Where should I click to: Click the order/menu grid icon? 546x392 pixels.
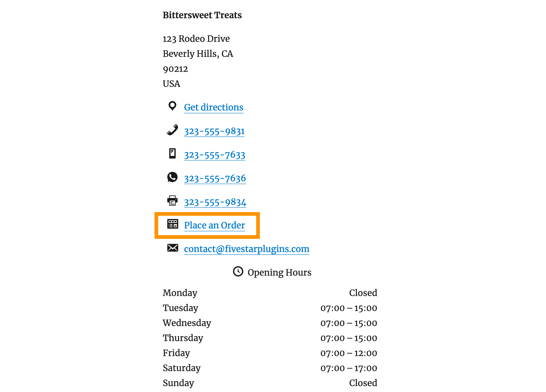[173, 225]
